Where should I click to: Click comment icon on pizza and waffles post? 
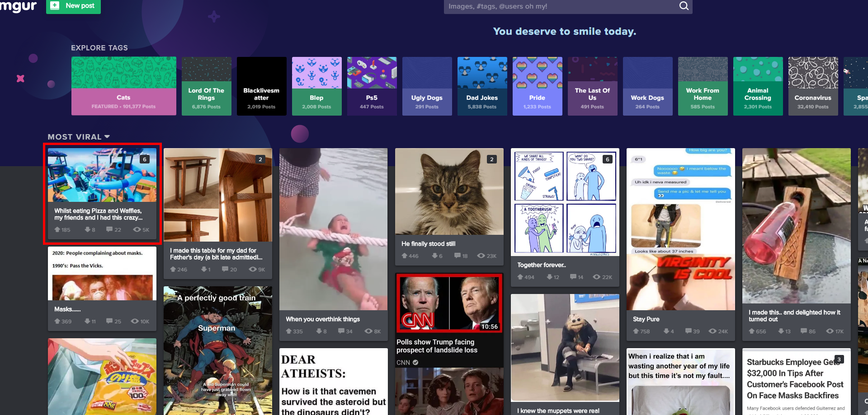pyautogui.click(x=109, y=229)
